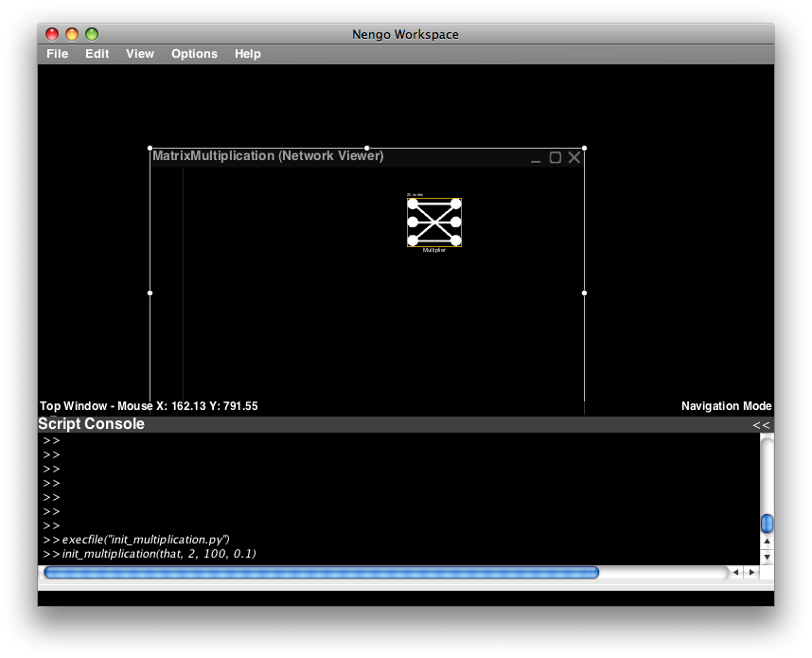Click the vertical scrollbar thumb in Script Console
Image resolution: width=812 pixels, height=658 pixels.
pyautogui.click(x=767, y=524)
